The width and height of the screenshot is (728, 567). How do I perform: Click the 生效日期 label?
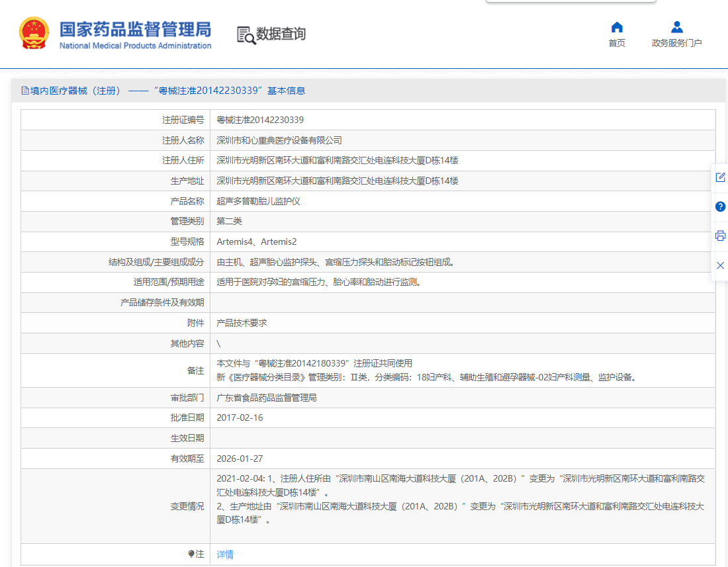(x=187, y=438)
